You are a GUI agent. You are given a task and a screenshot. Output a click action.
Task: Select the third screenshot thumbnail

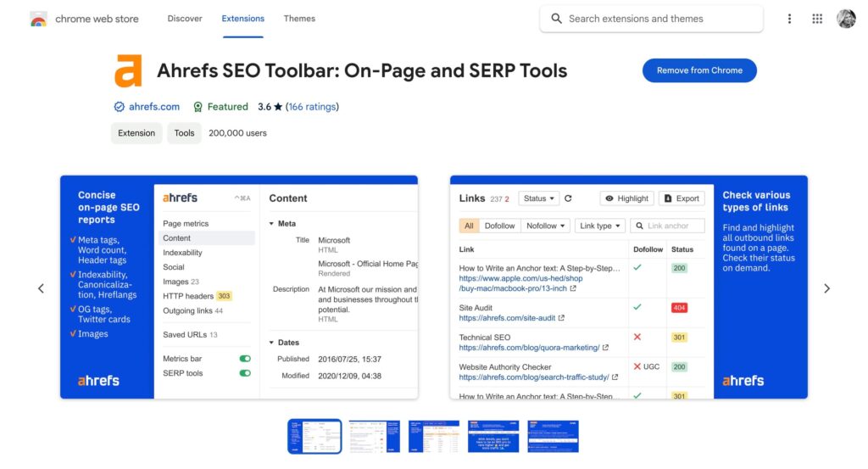pyautogui.click(x=434, y=436)
